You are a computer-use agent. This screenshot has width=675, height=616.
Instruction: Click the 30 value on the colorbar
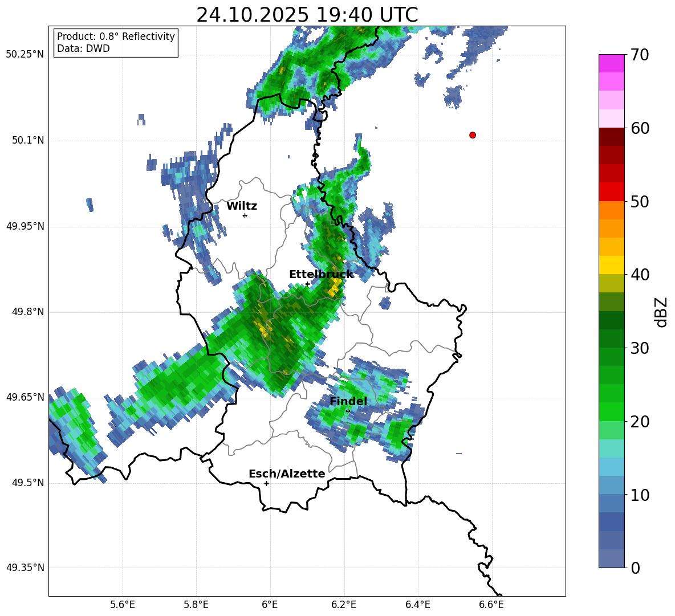point(639,348)
